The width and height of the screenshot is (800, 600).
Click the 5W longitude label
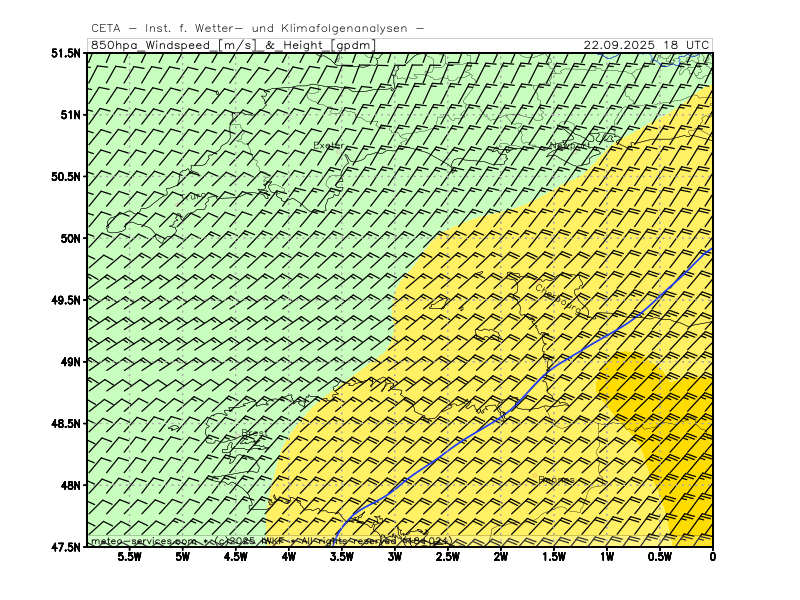[x=183, y=557]
